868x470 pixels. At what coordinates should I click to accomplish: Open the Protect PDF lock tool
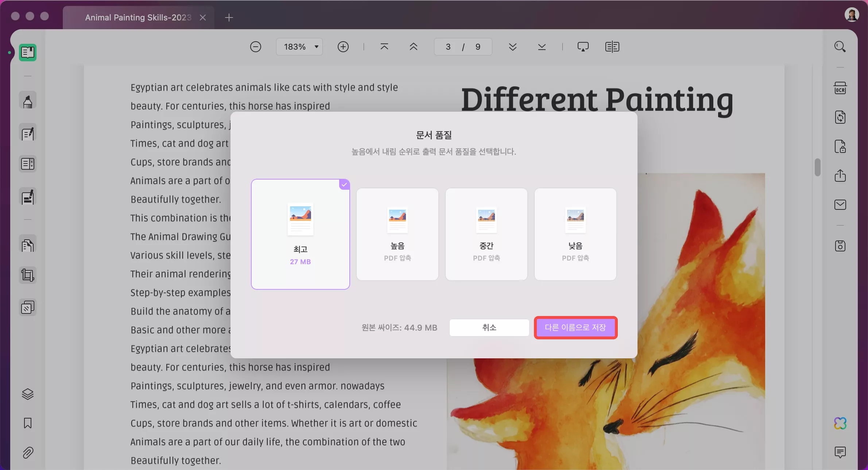point(840,146)
